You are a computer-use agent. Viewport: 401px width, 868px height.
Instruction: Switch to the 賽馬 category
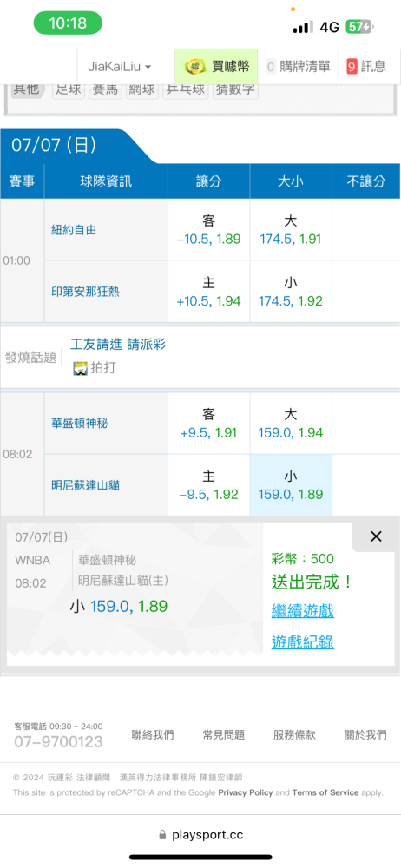105,89
